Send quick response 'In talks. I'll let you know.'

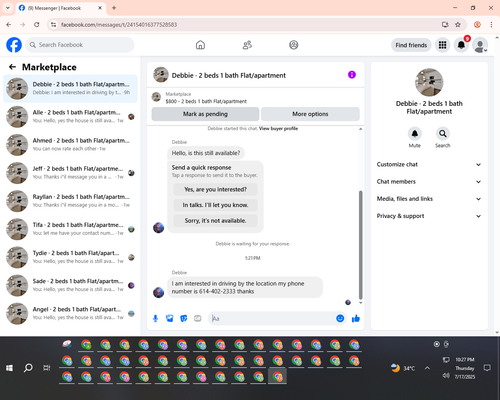pos(215,205)
